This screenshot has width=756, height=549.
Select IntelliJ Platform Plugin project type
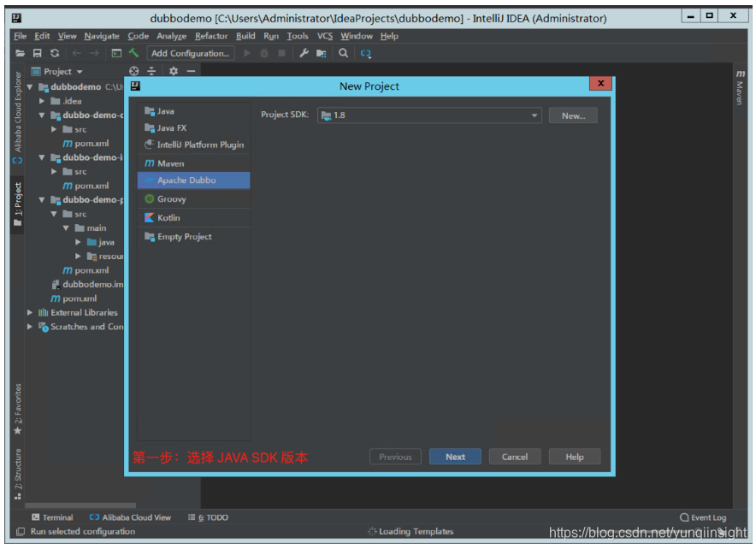pyautogui.click(x=194, y=145)
